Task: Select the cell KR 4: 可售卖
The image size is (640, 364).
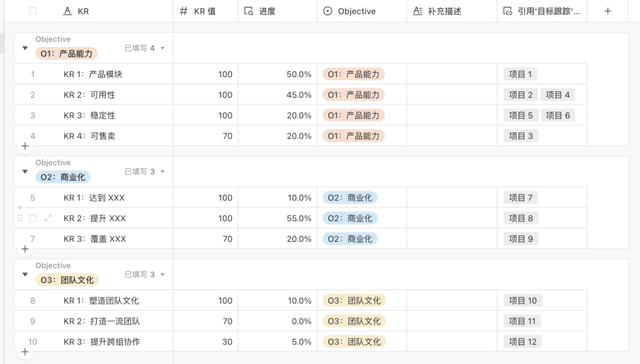Action: click(89, 136)
